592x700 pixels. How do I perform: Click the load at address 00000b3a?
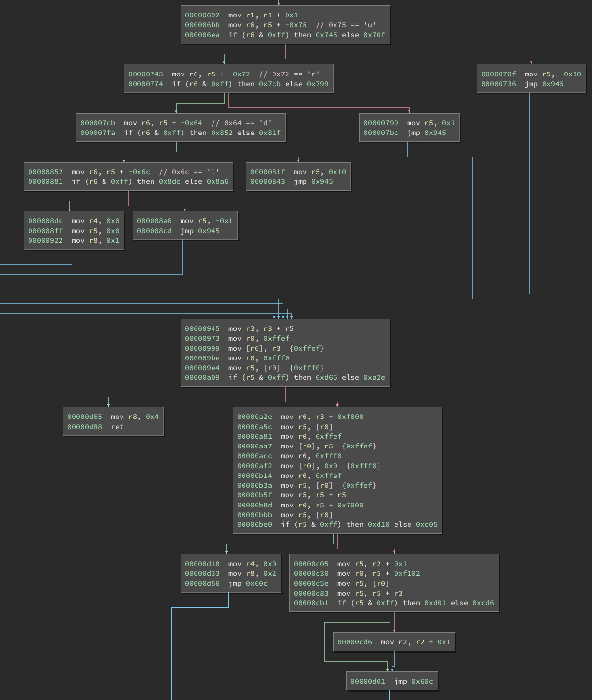point(306,485)
